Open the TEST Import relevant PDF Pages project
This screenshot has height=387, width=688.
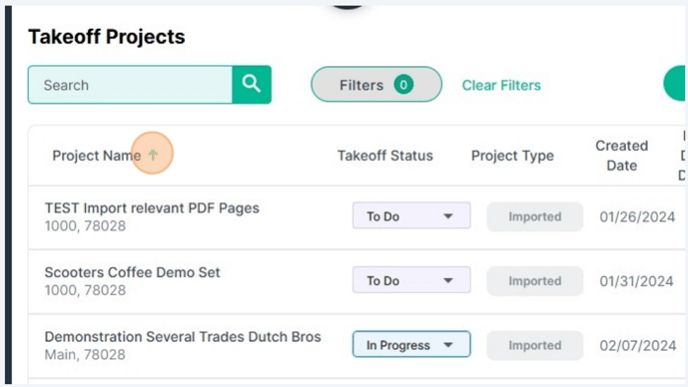tap(152, 208)
